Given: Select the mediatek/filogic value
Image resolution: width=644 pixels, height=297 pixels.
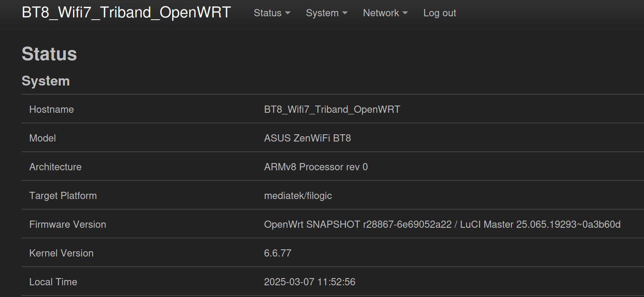Looking at the screenshot, I should 298,196.
